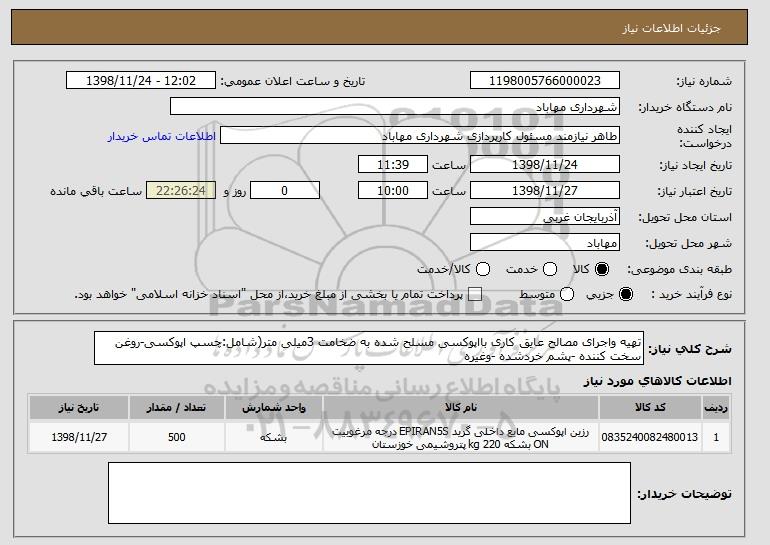770x545 pixels.
Task: Click the ساعت باقی مانده label
Action: click(x=96, y=191)
